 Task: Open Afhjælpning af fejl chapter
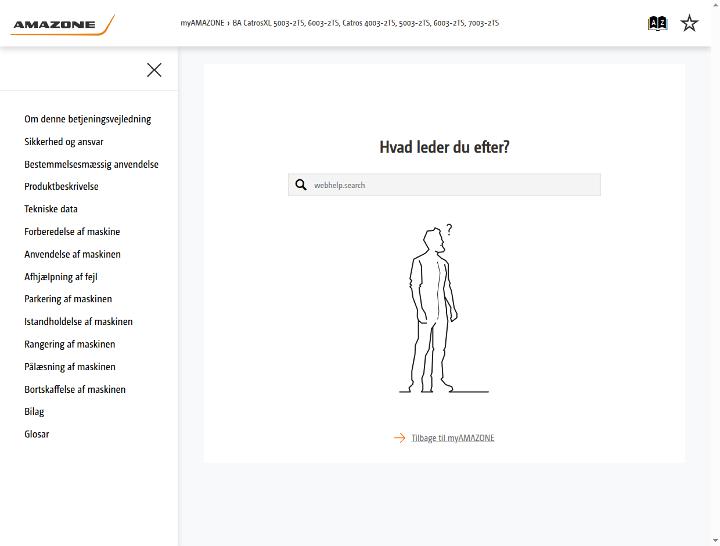[61, 277]
